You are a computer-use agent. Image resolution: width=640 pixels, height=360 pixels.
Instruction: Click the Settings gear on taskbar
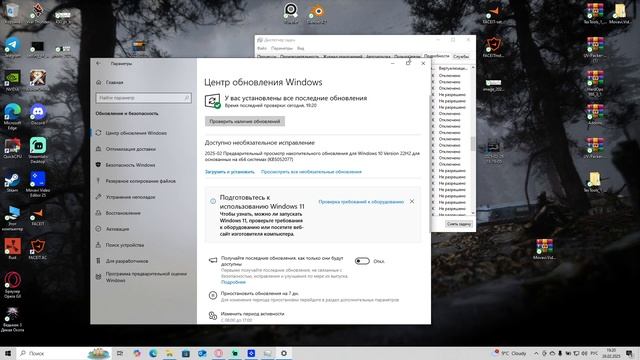[x=284, y=353]
